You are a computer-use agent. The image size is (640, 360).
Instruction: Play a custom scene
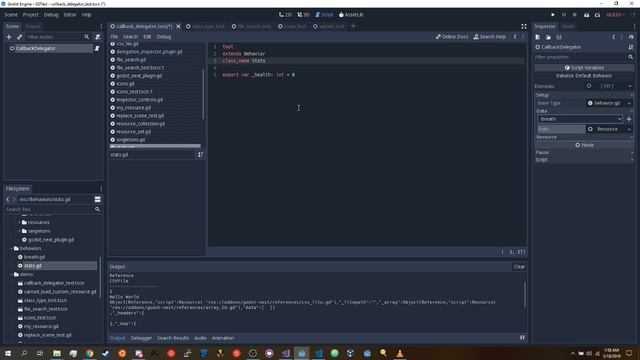click(x=597, y=15)
